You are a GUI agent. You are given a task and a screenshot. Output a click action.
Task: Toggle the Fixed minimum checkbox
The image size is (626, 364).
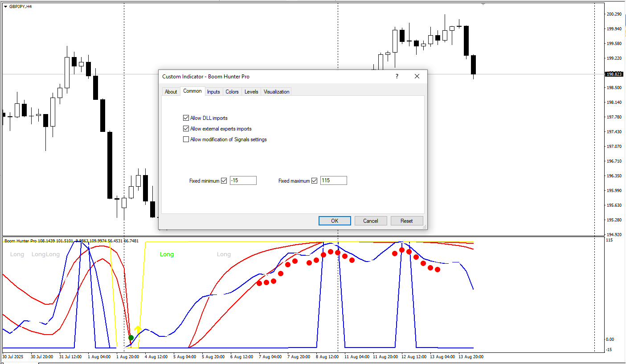pyautogui.click(x=224, y=181)
